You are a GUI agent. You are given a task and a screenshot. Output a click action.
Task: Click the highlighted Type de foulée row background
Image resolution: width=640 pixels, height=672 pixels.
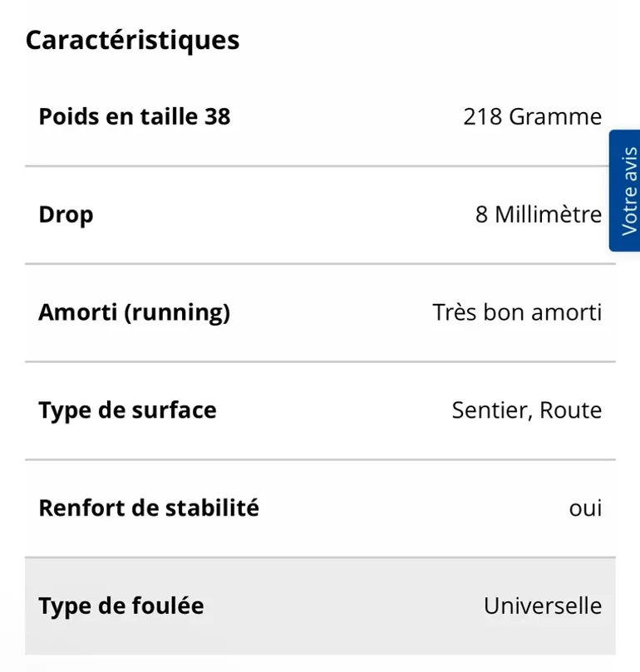tap(321, 606)
